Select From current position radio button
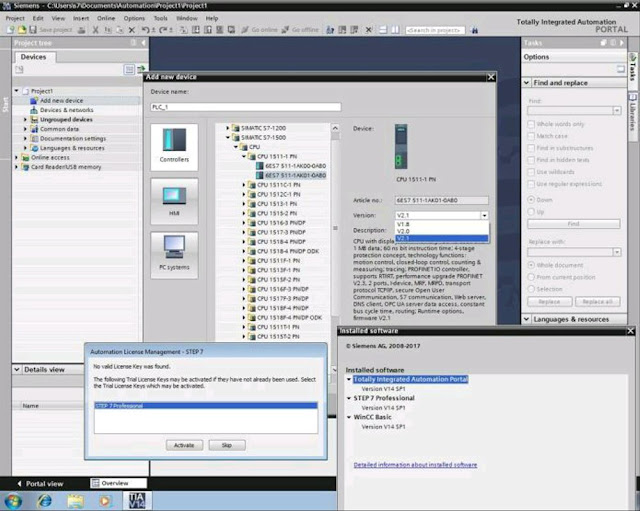Image resolution: width=640 pixels, height=511 pixels. tap(531, 277)
